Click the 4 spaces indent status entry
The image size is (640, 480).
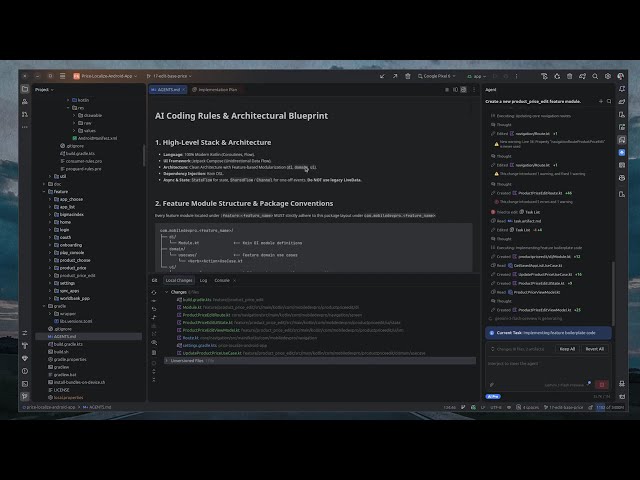531,407
